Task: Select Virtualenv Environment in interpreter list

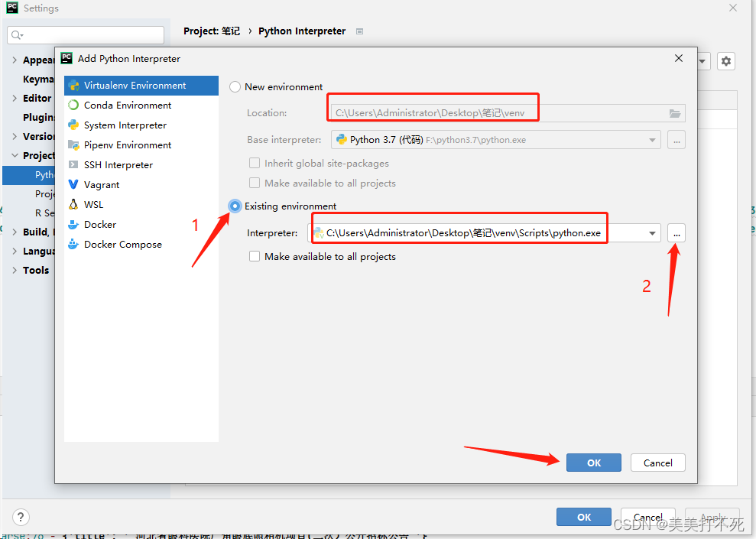Action: click(x=141, y=86)
